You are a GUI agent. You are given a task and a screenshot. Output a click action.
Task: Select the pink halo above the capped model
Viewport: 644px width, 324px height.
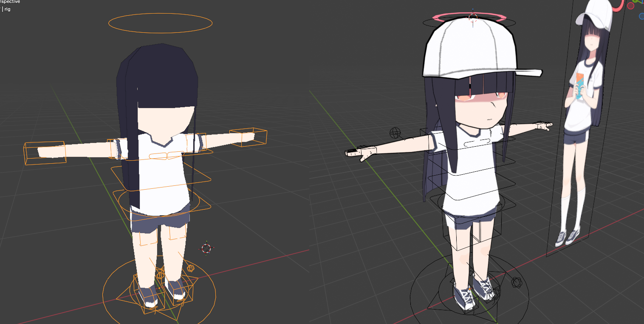pos(469,18)
